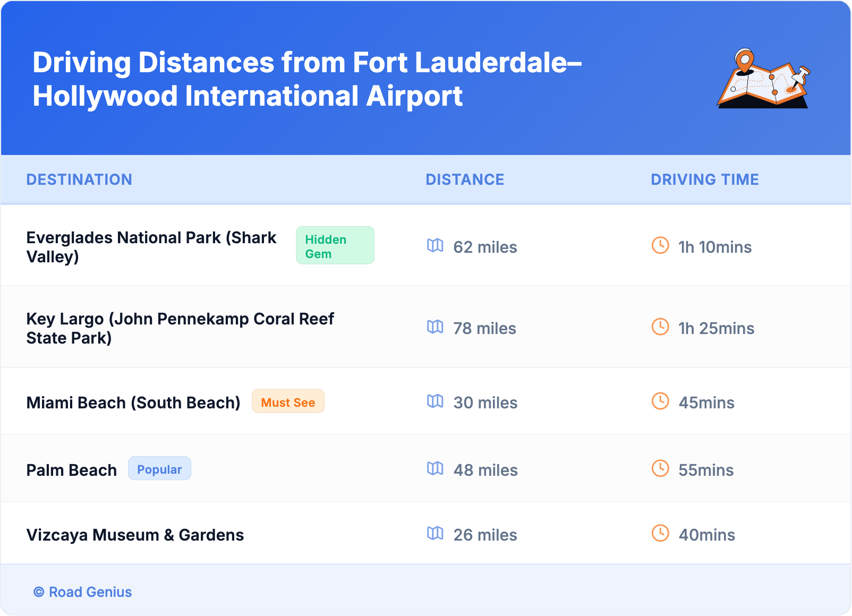Click the map icon beside 62 miles
This screenshot has height=616, width=852.
click(435, 245)
